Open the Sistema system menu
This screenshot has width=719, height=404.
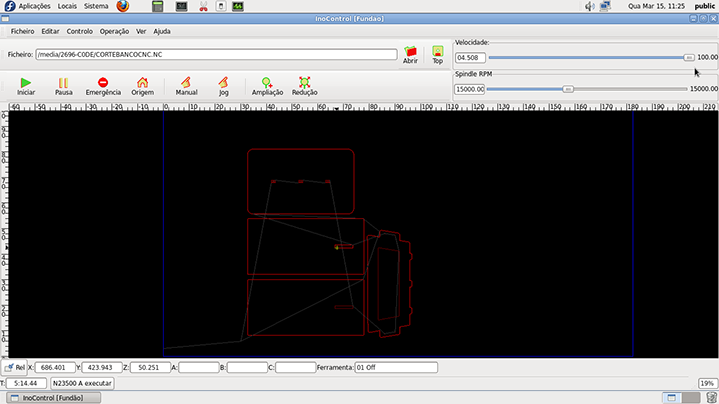[96, 6]
